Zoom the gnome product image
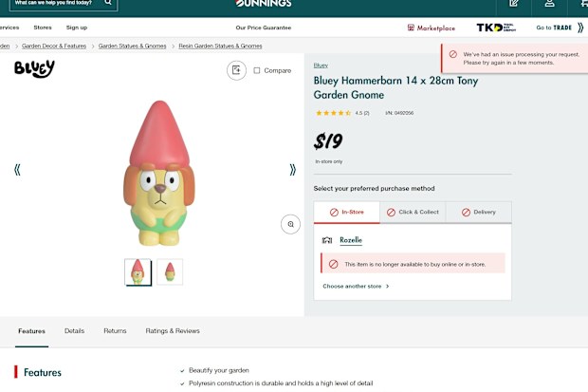Image resolution: width=588 pixels, height=392 pixels. click(x=290, y=224)
